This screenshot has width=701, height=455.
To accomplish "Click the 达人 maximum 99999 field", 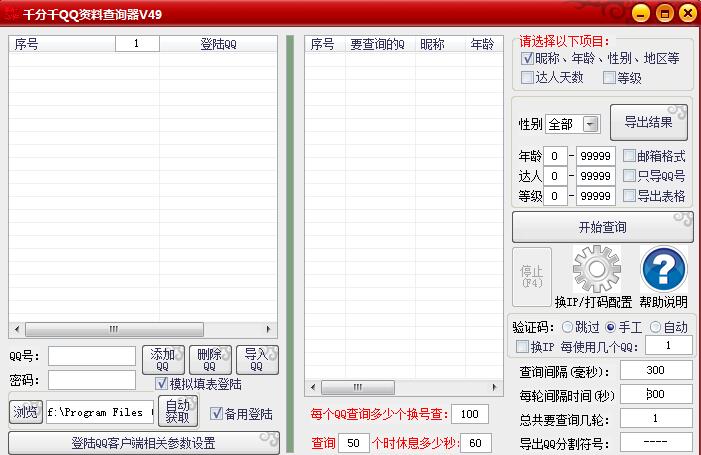I will (595, 176).
